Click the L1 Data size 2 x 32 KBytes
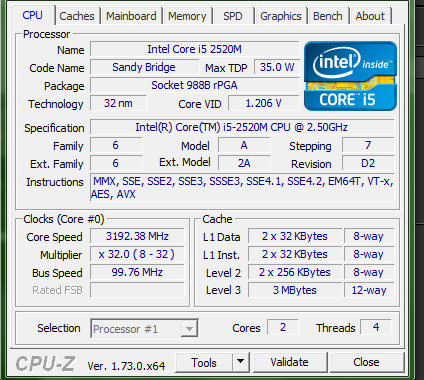Screen dimensions: 424x380 pos(295,236)
